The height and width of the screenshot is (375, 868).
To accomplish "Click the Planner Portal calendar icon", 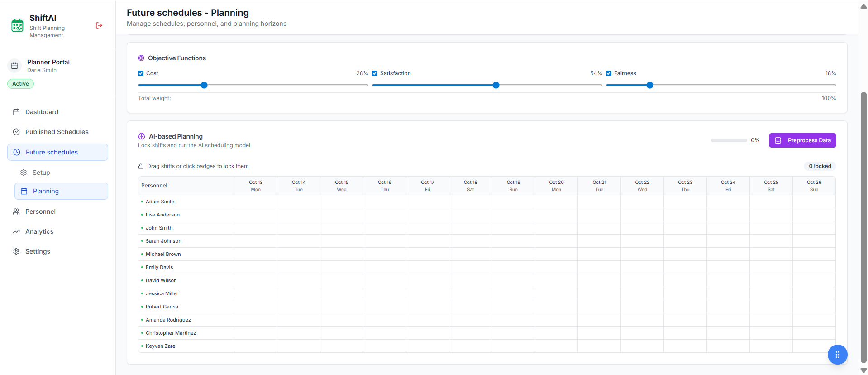I will click(x=14, y=66).
